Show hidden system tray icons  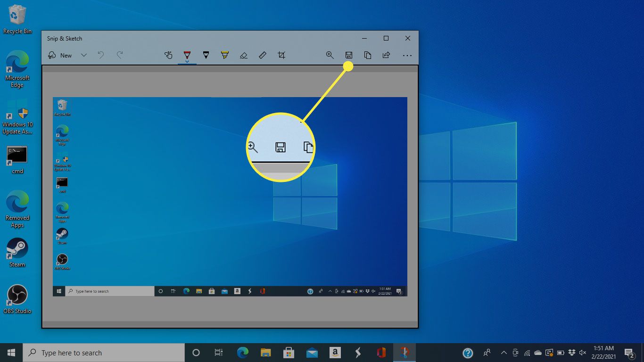click(504, 353)
